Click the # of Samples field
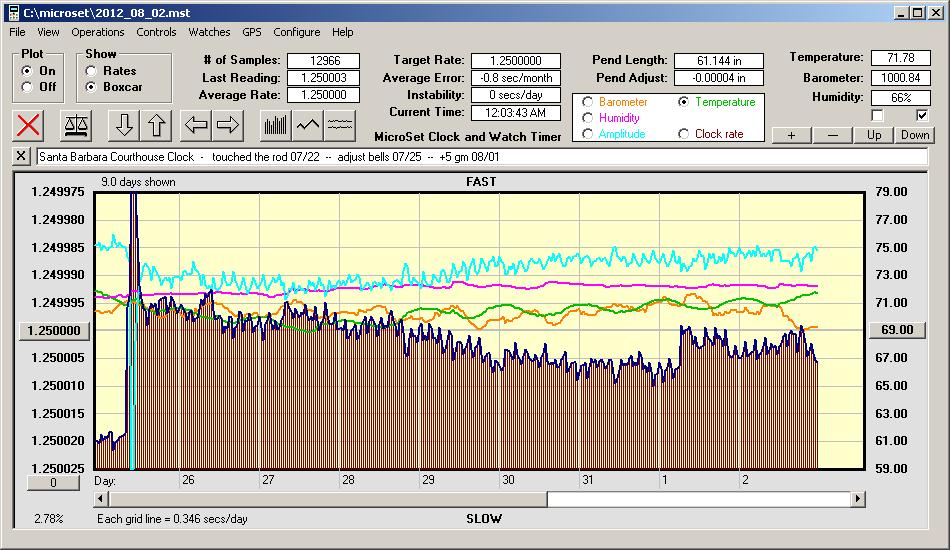This screenshot has height=550, width=950. click(324, 61)
